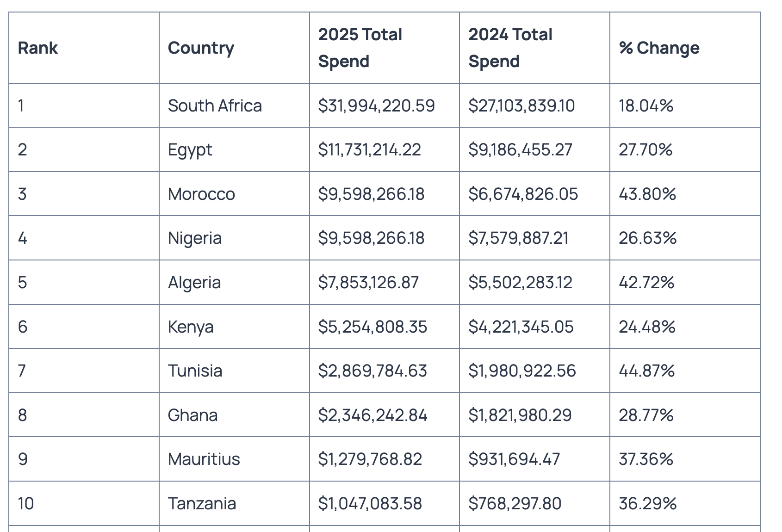Click the 2025 Total Spend header

point(360,48)
